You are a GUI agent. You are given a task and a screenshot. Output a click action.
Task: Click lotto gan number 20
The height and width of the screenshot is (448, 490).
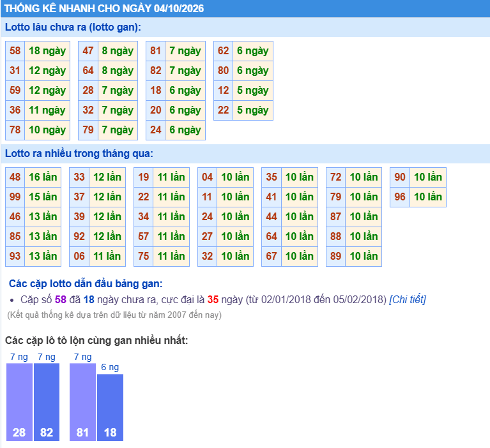pyautogui.click(x=156, y=110)
